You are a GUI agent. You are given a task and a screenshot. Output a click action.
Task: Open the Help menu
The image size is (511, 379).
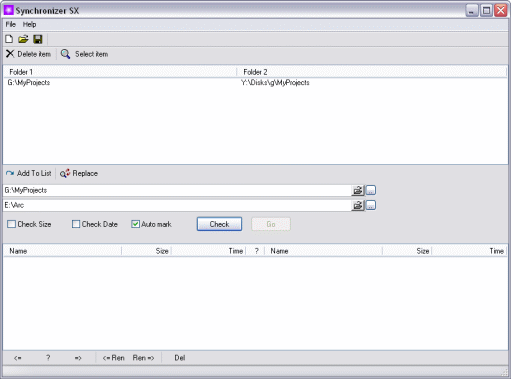29,24
